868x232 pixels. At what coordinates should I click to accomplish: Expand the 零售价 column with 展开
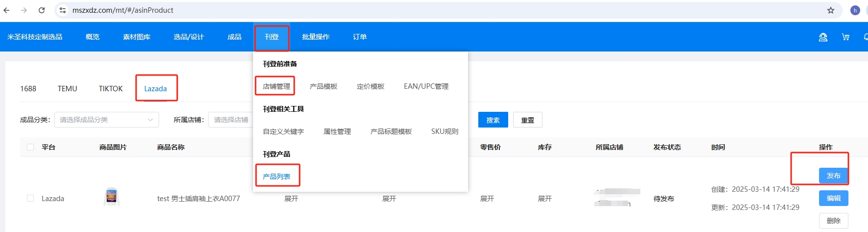coord(487,199)
